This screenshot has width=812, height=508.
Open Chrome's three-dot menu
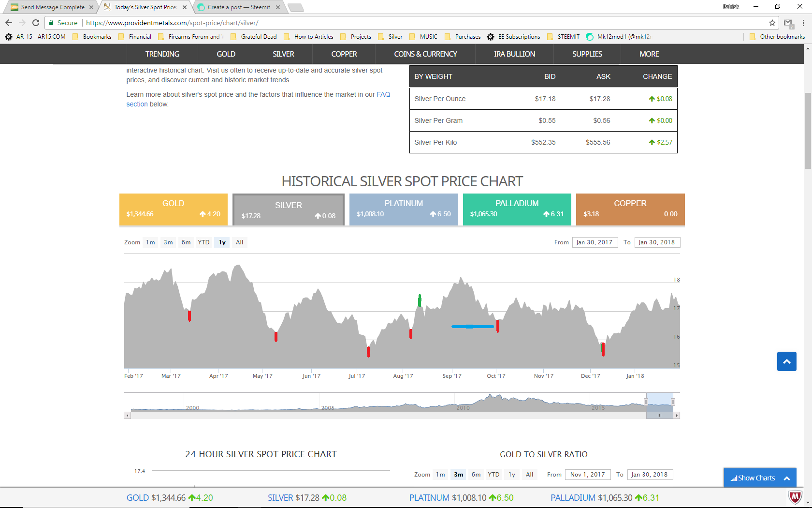coord(803,23)
